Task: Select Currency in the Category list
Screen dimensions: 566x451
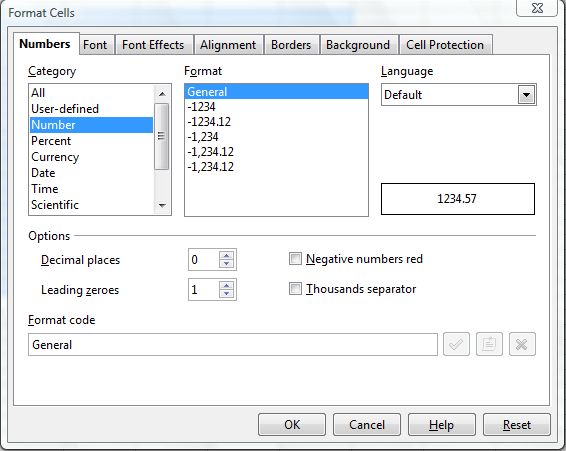Action: pyautogui.click(x=55, y=157)
